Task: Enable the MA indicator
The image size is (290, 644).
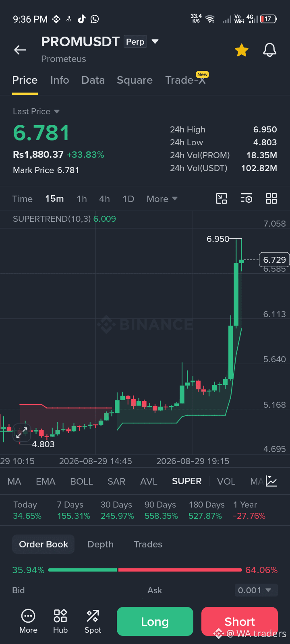Action: pyautogui.click(x=14, y=481)
